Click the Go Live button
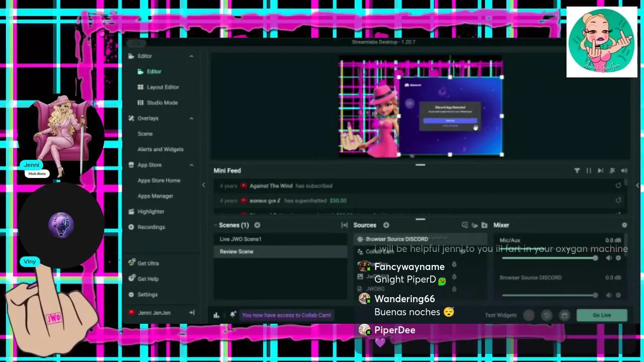 pyautogui.click(x=602, y=315)
